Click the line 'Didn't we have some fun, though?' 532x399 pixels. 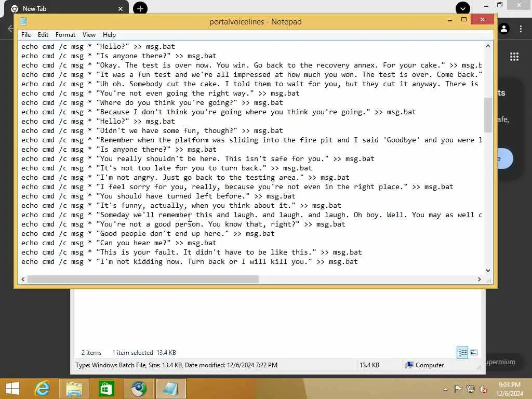pyautogui.click(x=152, y=130)
